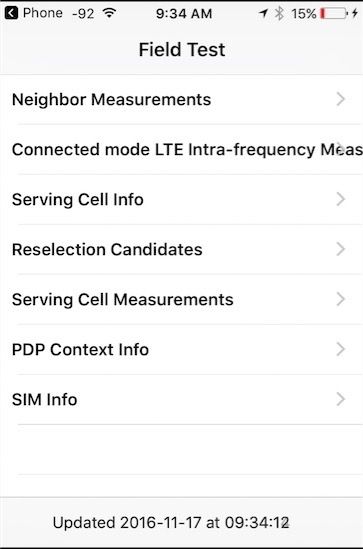Tap the Wi-Fi status icon

point(109,13)
